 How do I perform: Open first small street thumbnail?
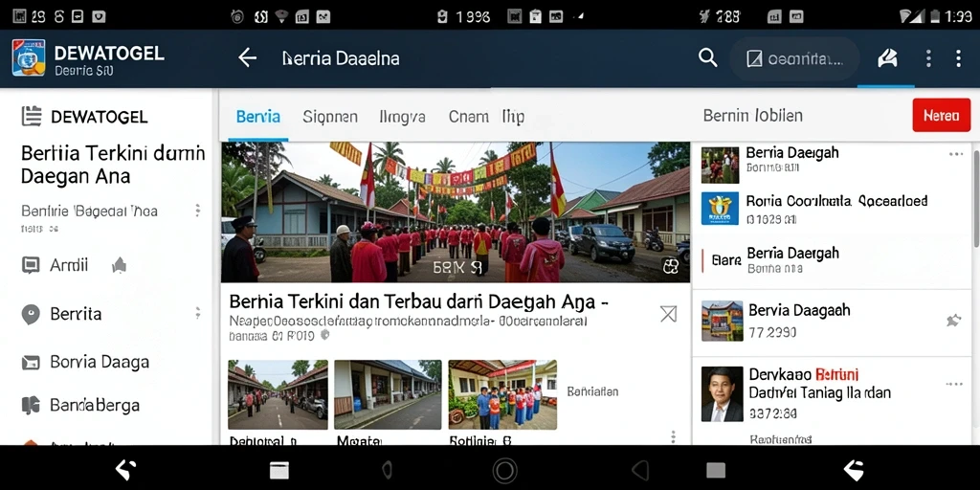278,394
